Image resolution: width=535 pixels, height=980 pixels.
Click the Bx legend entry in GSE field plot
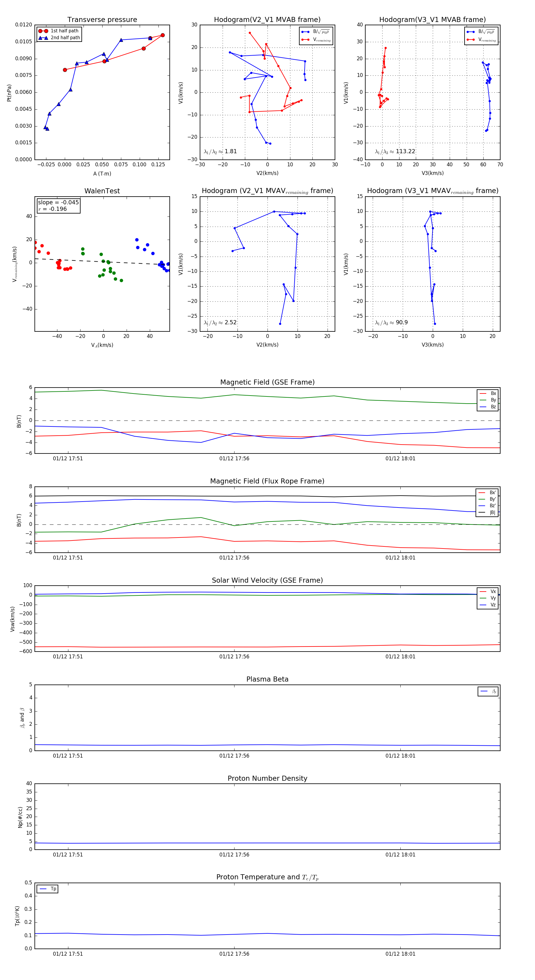point(488,393)
